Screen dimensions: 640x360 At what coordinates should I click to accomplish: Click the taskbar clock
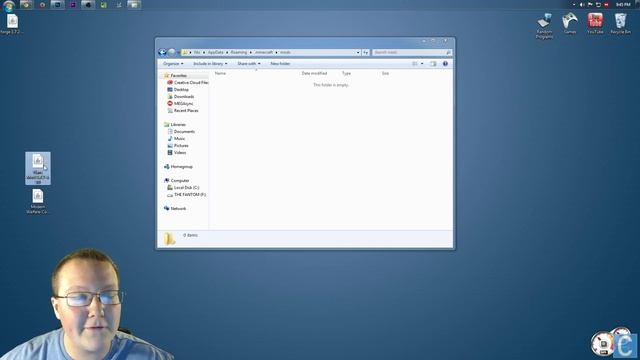pyautogui.click(x=623, y=4)
